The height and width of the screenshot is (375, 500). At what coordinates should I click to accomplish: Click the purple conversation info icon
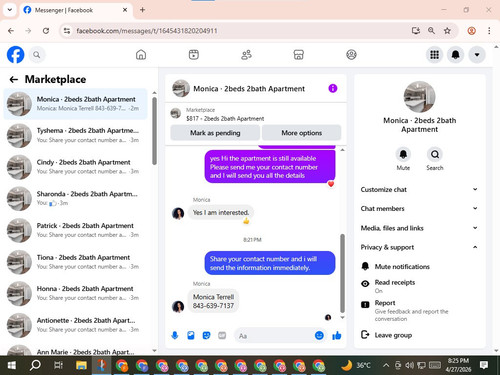pyautogui.click(x=333, y=88)
